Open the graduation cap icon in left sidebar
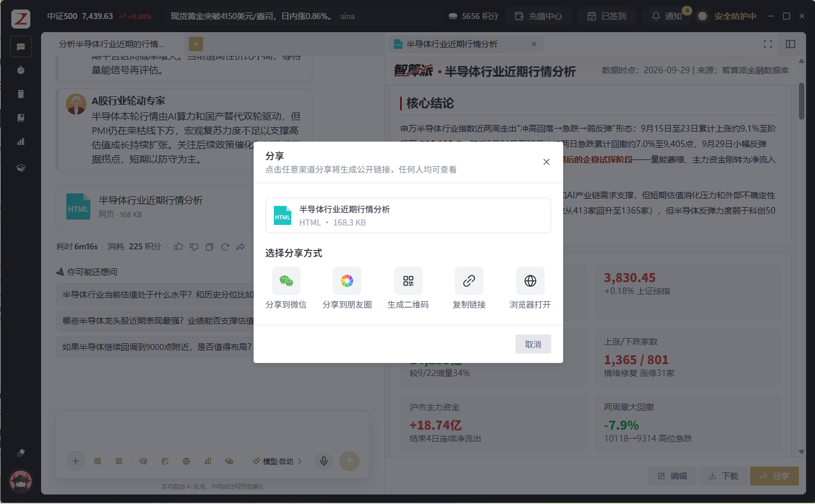 tap(21, 168)
